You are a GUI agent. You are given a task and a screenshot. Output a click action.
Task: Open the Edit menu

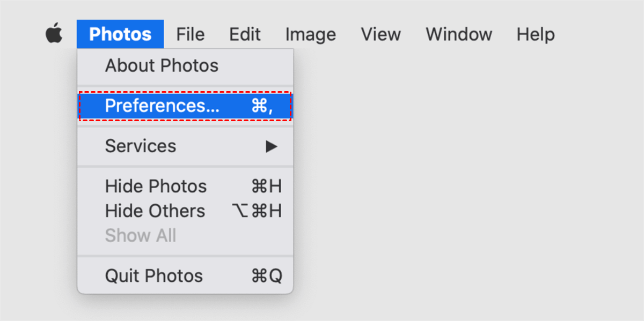pyautogui.click(x=245, y=34)
